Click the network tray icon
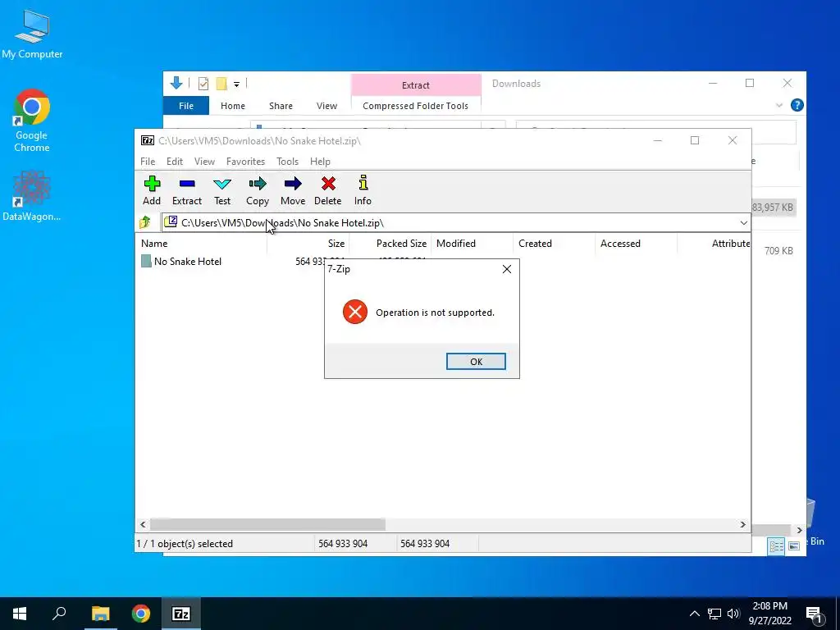 714,614
